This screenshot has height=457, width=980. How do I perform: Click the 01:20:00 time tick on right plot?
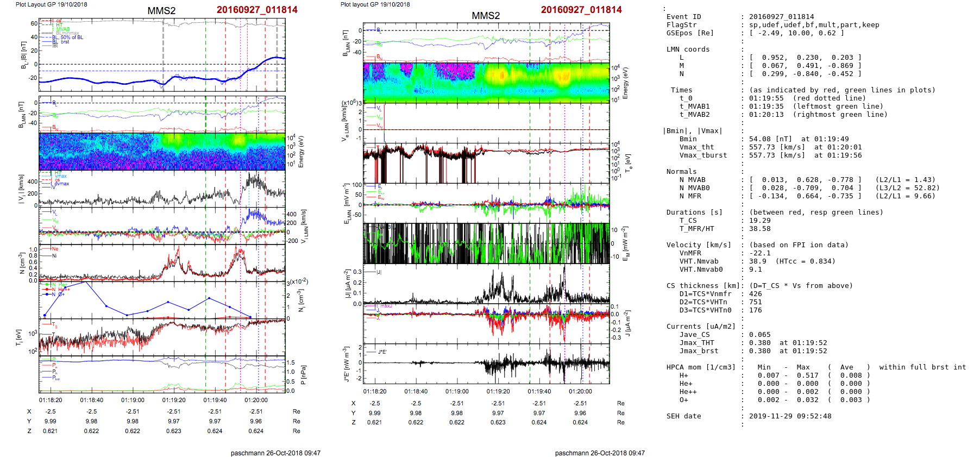[x=580, y=391]
